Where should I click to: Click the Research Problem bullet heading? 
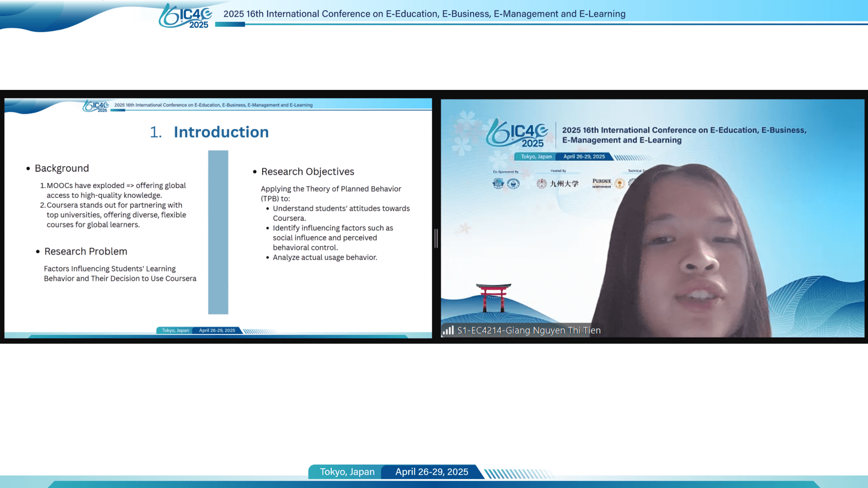click(85, 251)
